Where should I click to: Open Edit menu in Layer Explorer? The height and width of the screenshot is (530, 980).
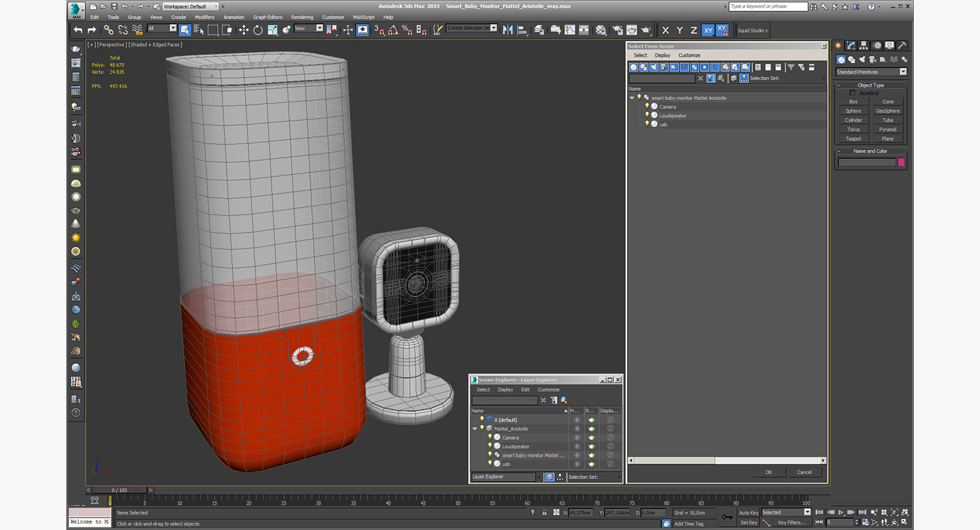point(525,390)
